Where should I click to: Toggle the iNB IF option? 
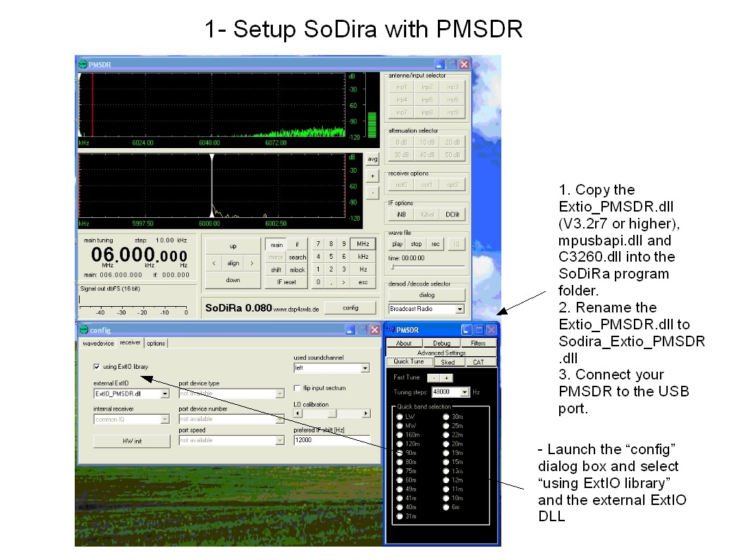pyautogui.click(x=401, y=214)
